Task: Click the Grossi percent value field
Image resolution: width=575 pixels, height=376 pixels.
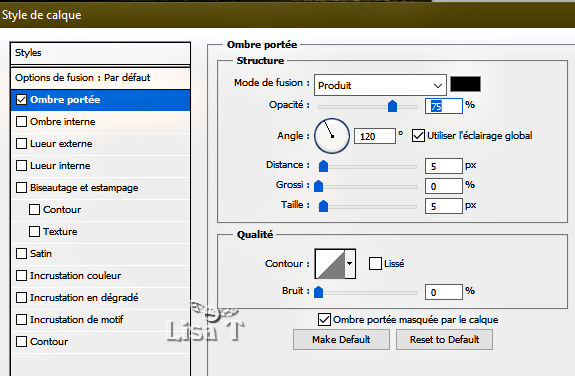Action: click(444, 186)
